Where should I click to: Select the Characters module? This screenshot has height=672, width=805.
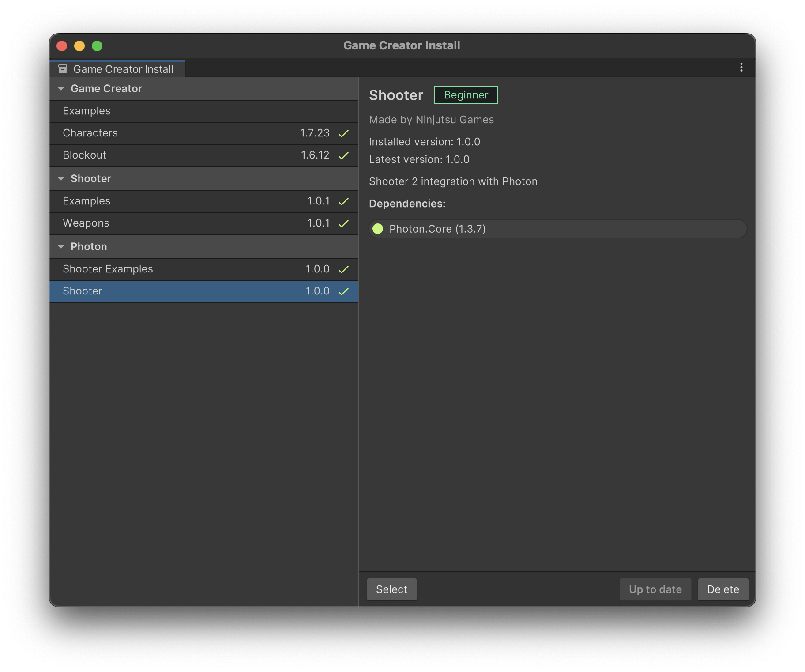[x=90, y=133]
